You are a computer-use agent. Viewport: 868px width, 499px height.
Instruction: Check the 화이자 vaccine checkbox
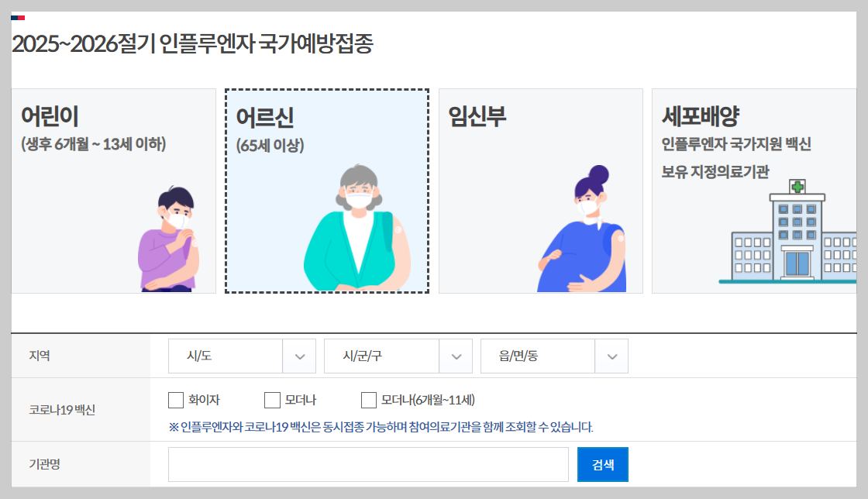[176, 400]
